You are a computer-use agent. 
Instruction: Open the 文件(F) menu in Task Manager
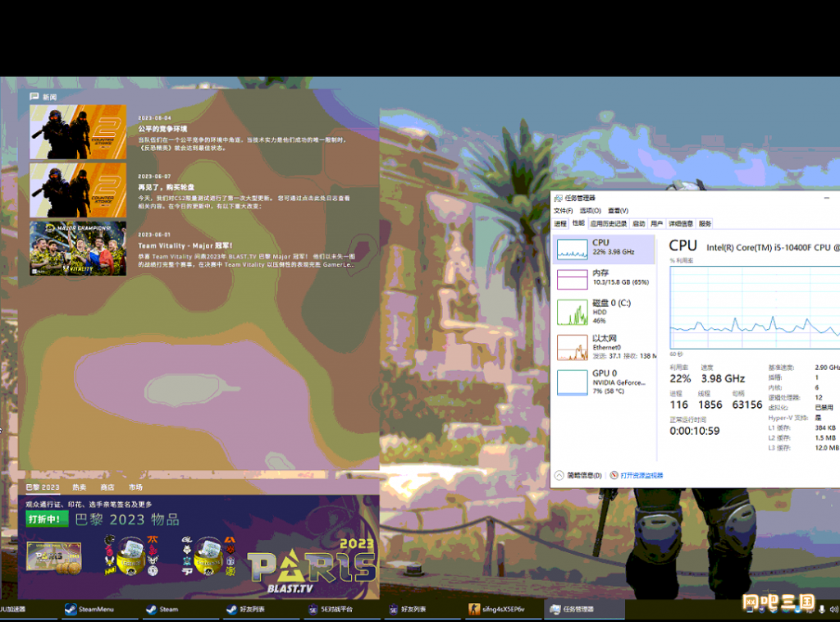[x=563, y=211]
